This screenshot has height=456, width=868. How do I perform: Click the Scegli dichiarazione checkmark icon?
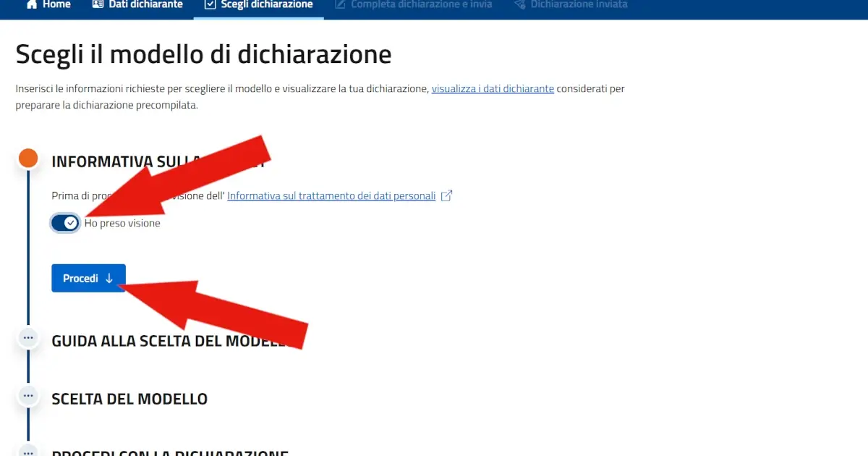coord(210,4)
